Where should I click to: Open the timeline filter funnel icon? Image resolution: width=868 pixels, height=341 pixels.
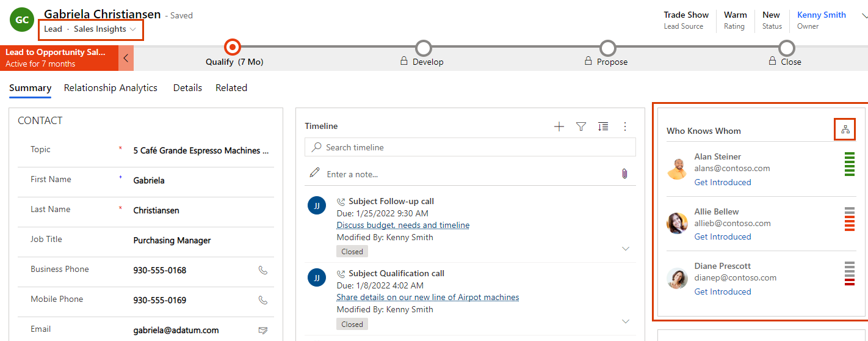coord(581,127)
